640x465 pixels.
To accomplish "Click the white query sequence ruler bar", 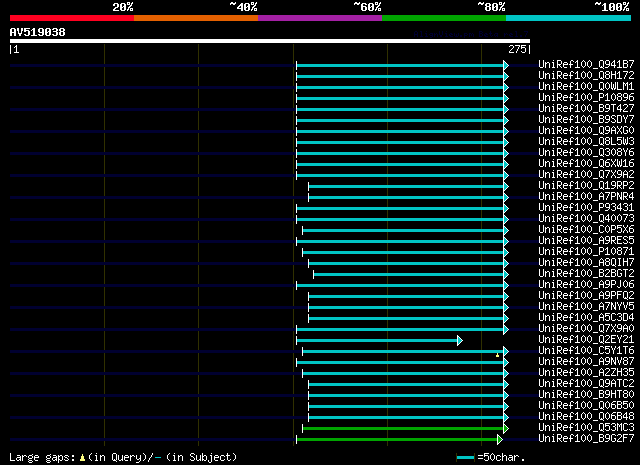I will click(270, 41).
